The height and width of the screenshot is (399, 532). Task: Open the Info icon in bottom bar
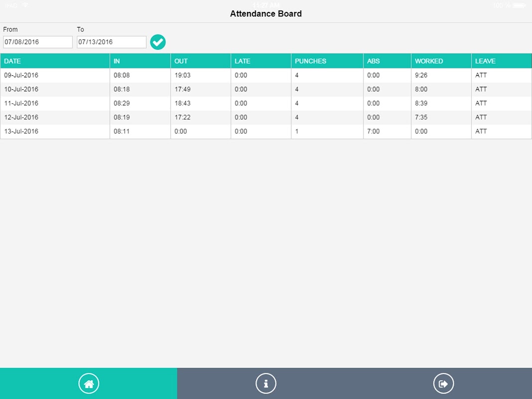point(266,384)
